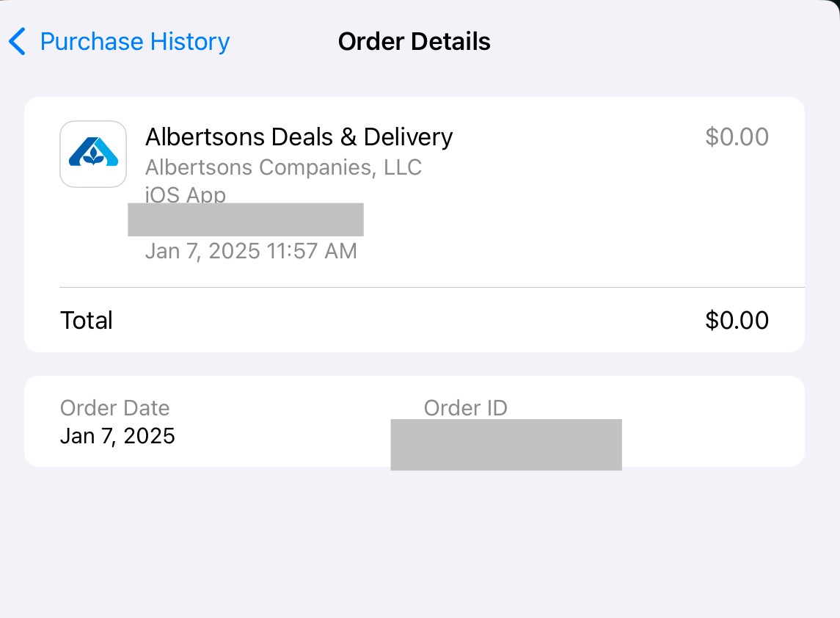
Task: Tap the Total label
Action: point(87,320)
